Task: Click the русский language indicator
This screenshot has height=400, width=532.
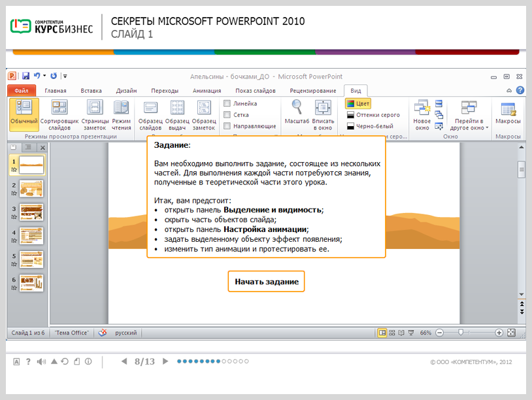Action: pos(126,333)
